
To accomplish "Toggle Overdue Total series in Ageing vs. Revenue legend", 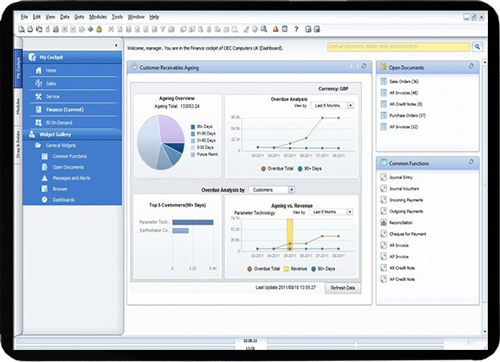I will point(263,269).
